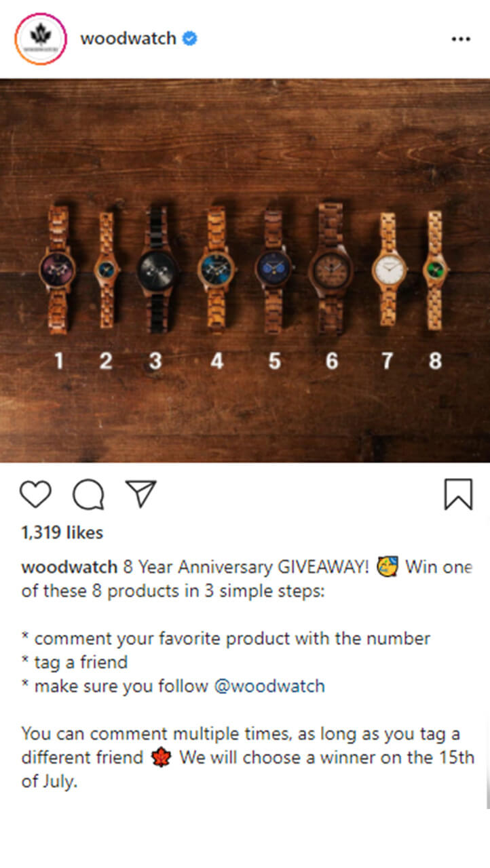Screen dimensions: 490x868
Task: Click the large brown watch numbered 6
Action: [x=331, y=270]
